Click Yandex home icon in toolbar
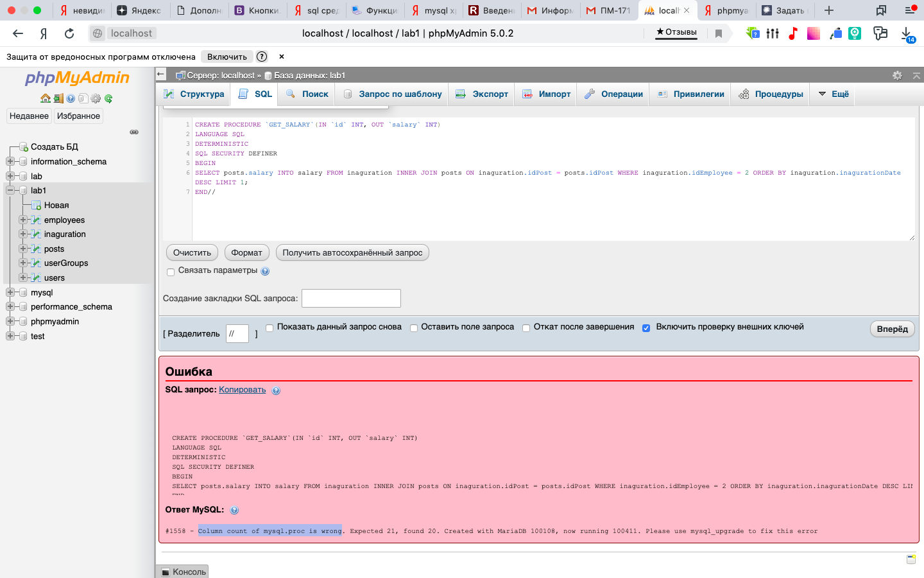924x578 pixels. click(44, 33)
